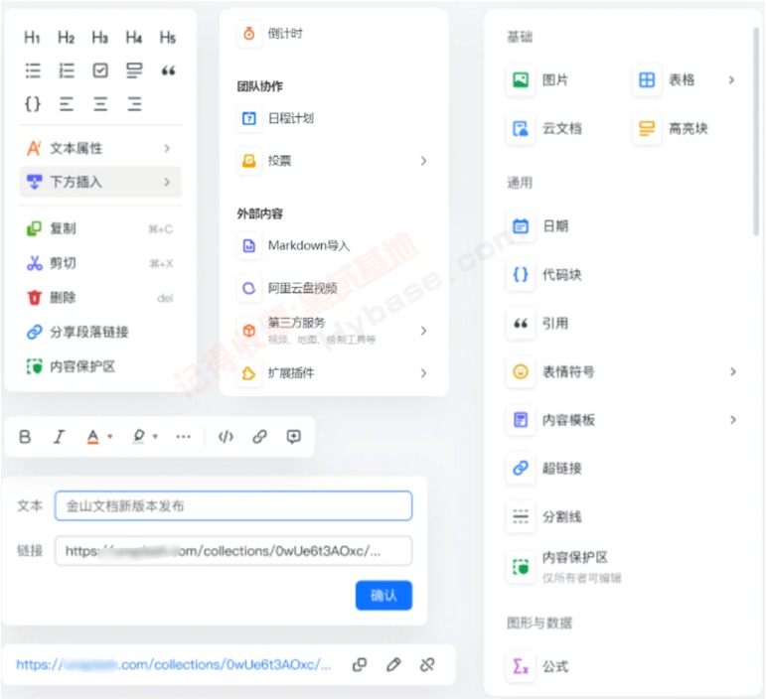Toggle italic in floating toolbar
Image resolution: width=766 pixels, height=700 pixels.
[x=59, y=437]
